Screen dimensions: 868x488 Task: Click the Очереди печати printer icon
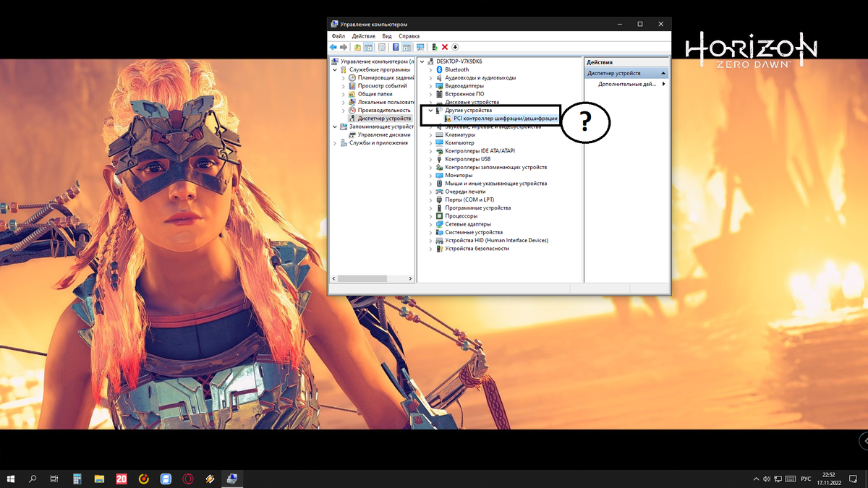coord(440,192)
